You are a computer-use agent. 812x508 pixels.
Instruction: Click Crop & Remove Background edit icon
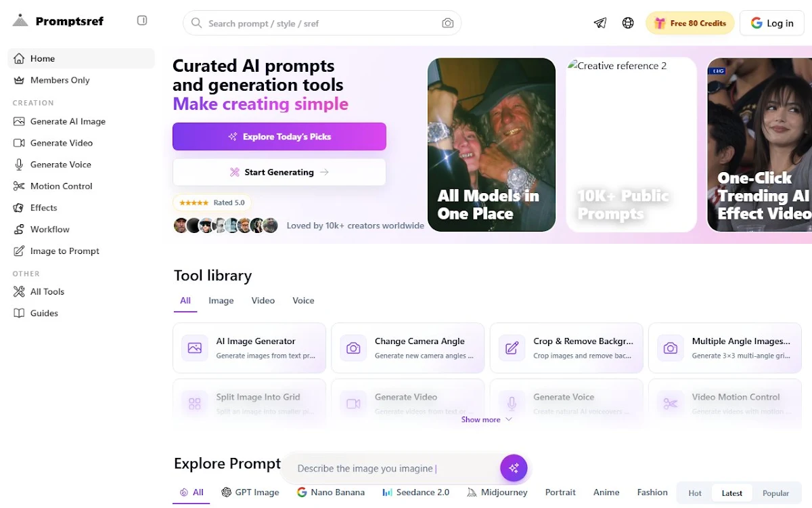click(x=512, y=348)
